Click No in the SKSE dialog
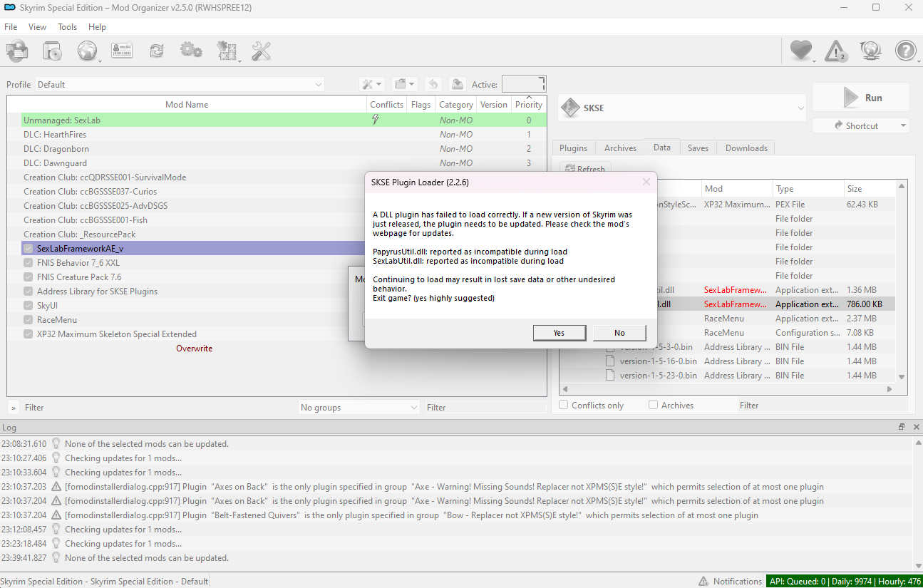The height and width of the screenshot is (588, 923). (x=619, y=333)
